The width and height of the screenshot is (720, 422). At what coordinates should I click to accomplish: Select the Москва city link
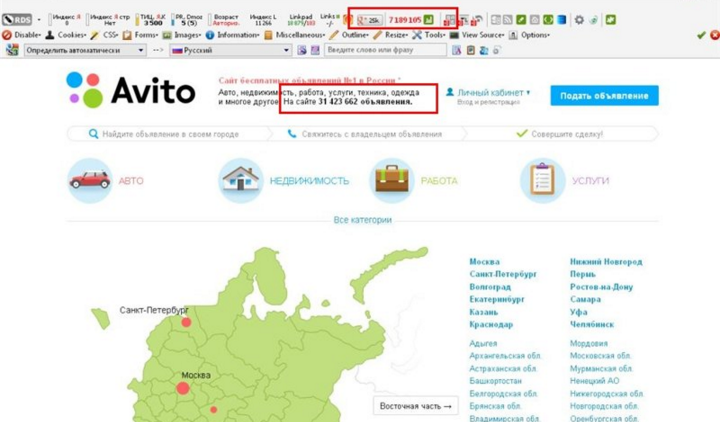point(484,262)
